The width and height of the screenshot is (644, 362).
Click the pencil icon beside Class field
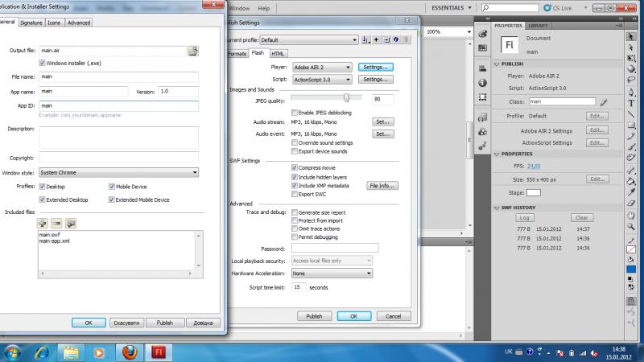(603, 102)
